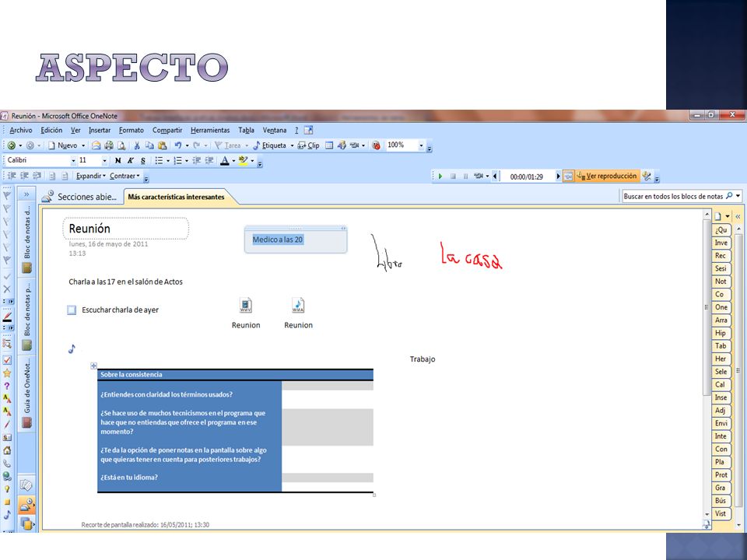Click the increase indent icon
Image resolution: width=747 pixels, height=560 pixels.
tap(209, 160)
